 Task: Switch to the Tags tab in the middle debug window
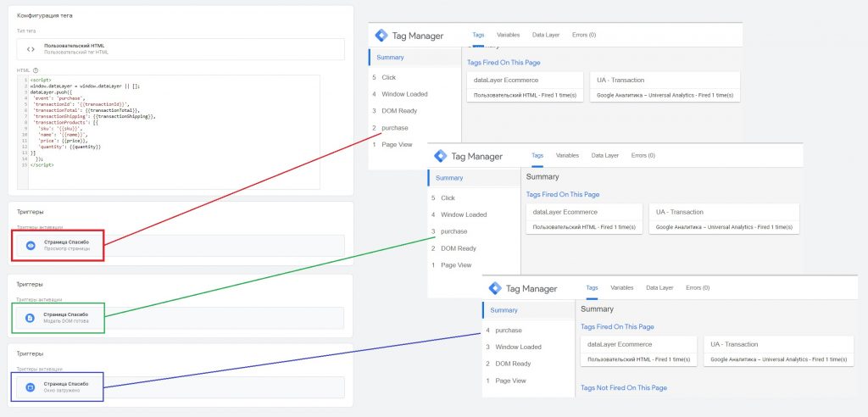tap(537, 156)
